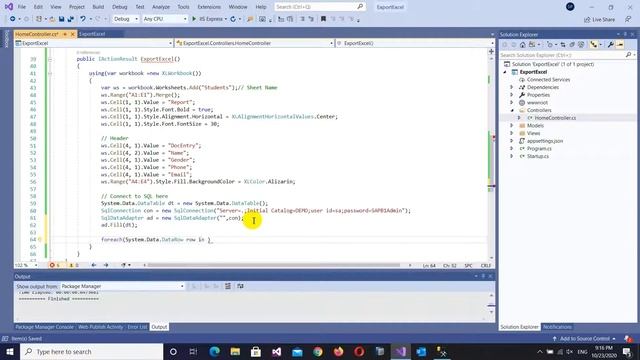Select appsettings.json in Solution Explorer

tap(544, 141)
